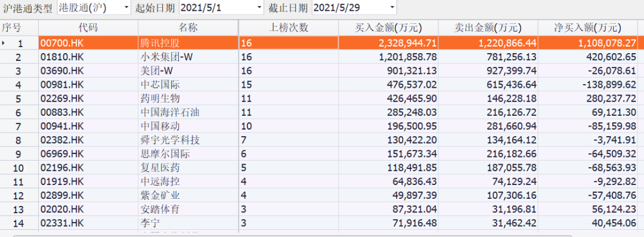Select code cell 02269.HK
The height and width of the screenshot is (237, 644).
tap(88, 99)
